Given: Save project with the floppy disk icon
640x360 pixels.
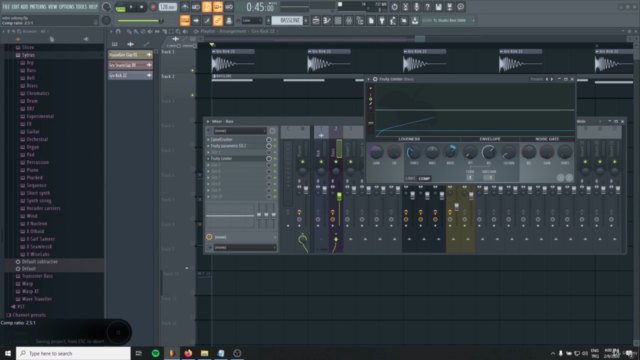Looking at the screenshot, I should [438, 7].
